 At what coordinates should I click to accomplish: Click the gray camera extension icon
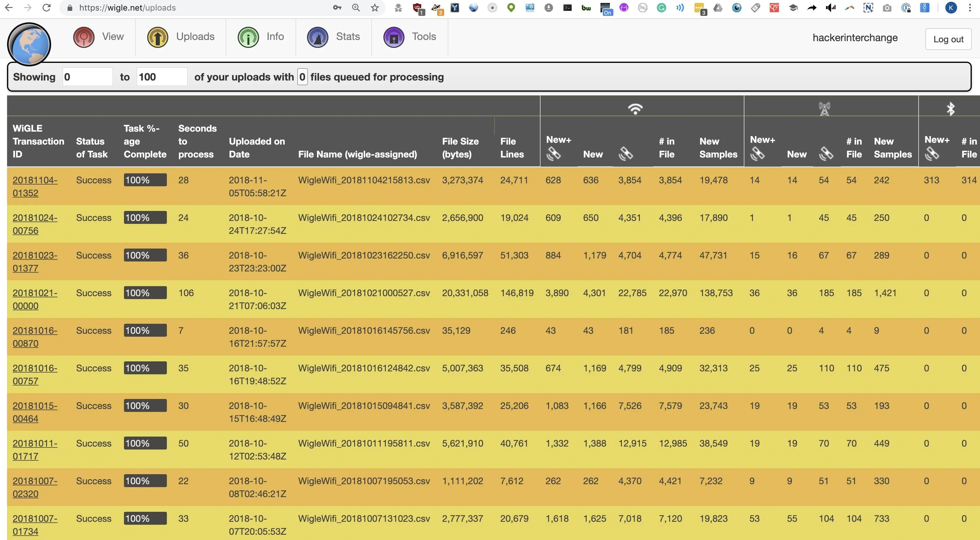pyautogui.click(x=887, y=8)
